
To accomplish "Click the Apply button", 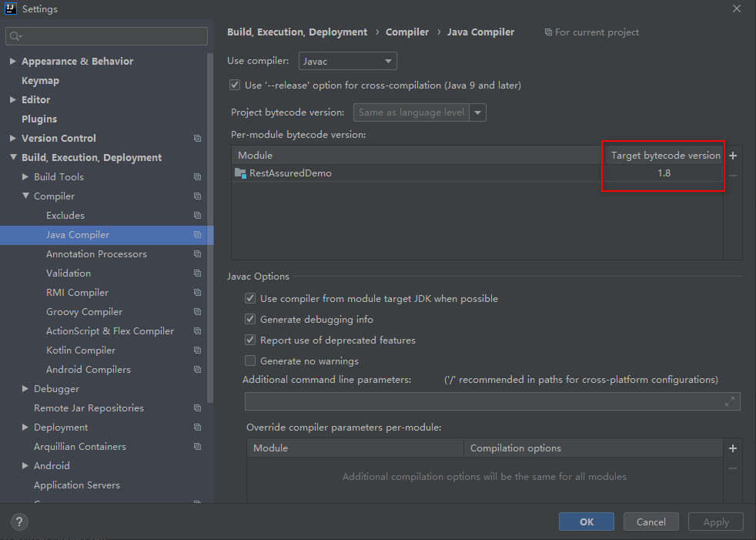I will tap(715, 522).
